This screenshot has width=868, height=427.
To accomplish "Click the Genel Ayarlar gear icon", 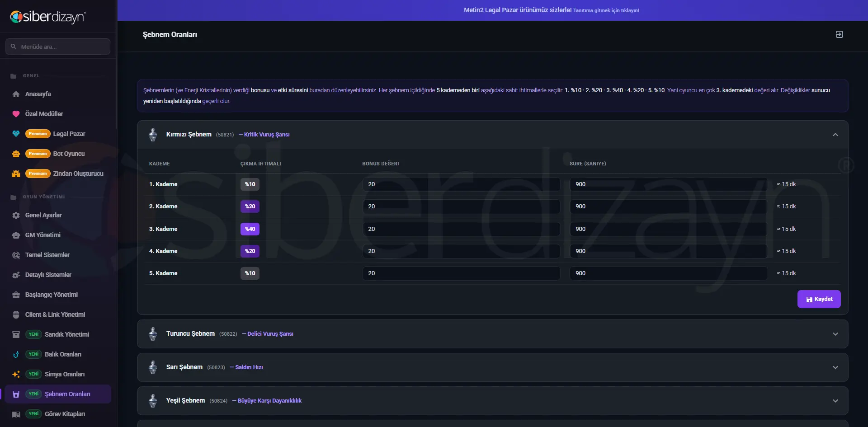I will [x=16, y=215].
